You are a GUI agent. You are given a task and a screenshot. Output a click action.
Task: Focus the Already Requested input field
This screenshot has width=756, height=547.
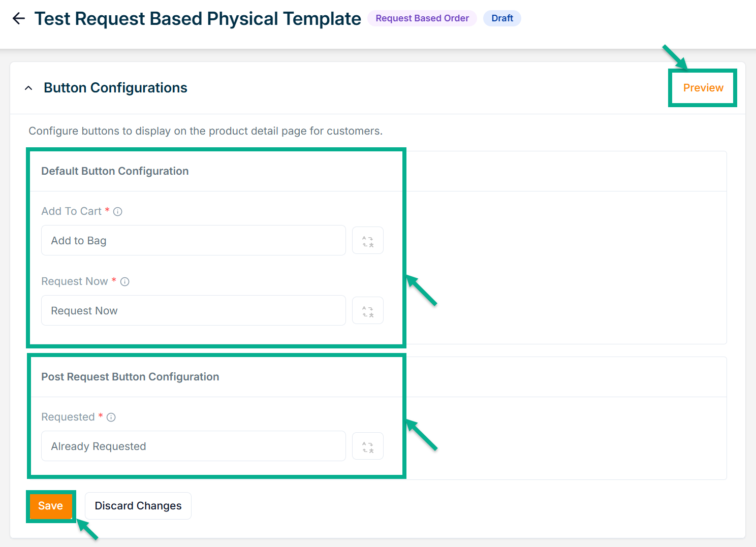click(x=193, y=446)
